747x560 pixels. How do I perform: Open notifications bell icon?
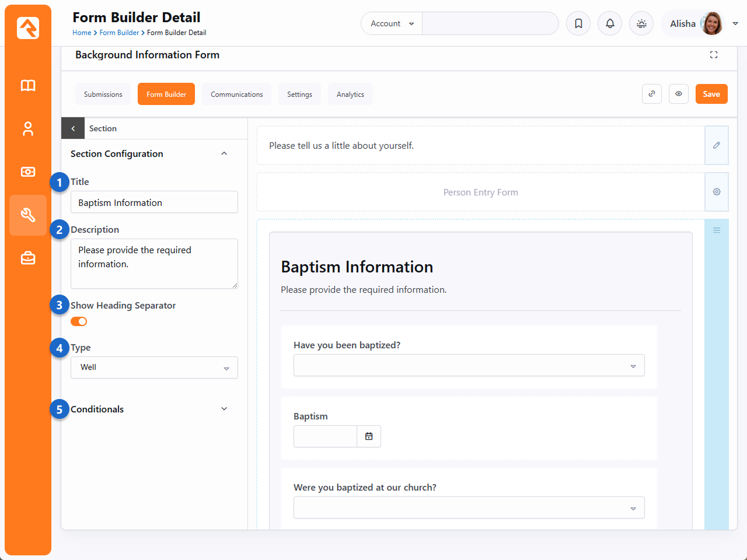610,24
